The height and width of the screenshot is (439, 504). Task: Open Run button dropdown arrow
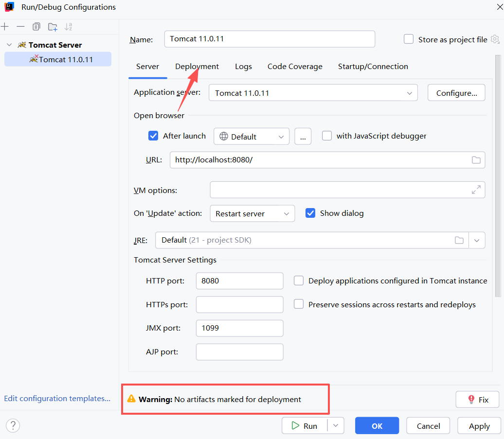(336, 425)
